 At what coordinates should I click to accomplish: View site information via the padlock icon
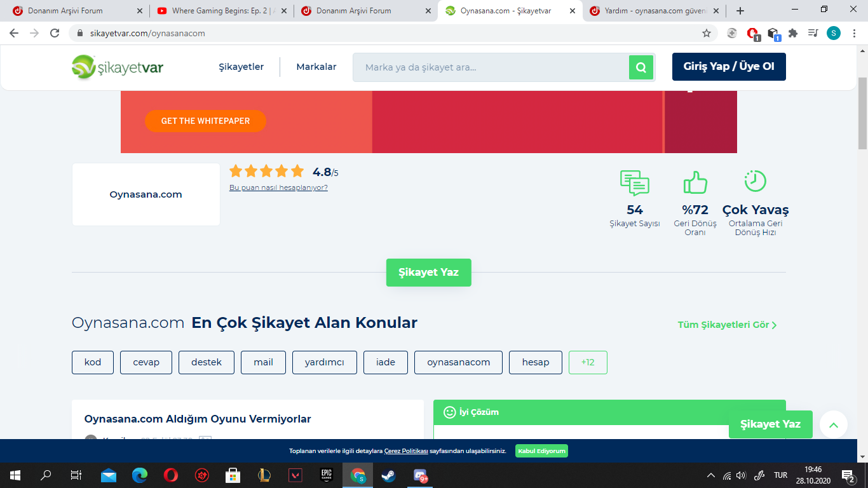(80, 33)
